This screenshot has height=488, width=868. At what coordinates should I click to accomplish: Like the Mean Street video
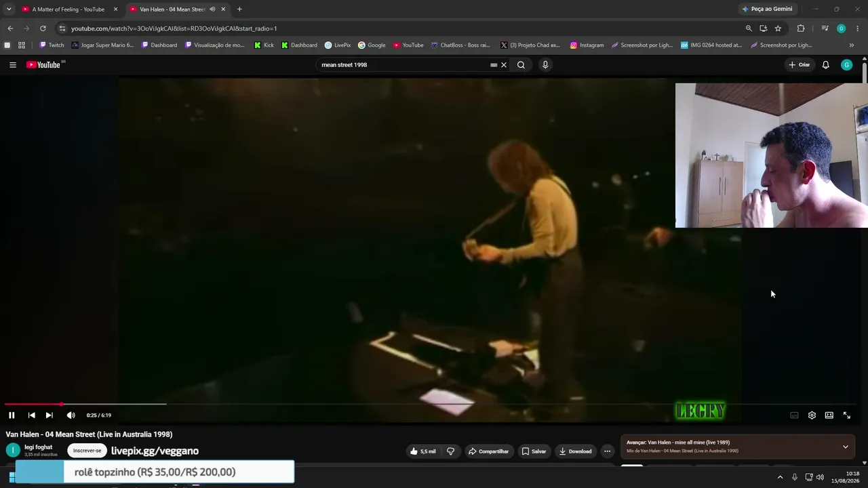tap(423, 451)
